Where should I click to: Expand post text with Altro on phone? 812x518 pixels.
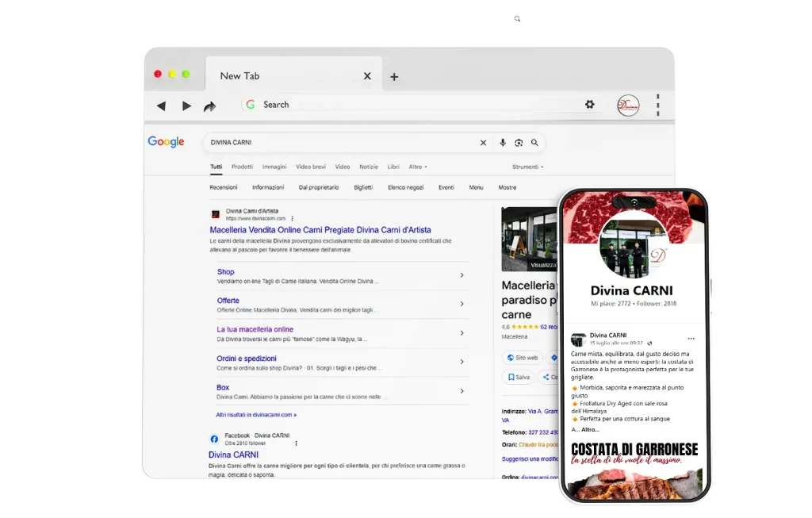590,429
